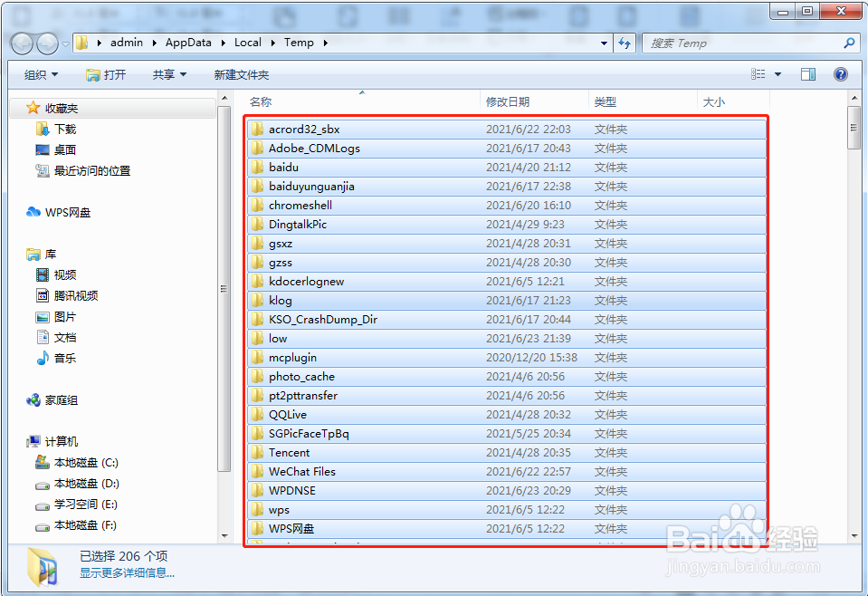Open the 文档 library
This screenshot has width=868, height=596.
pyautogui.click(x=56, y=337)
